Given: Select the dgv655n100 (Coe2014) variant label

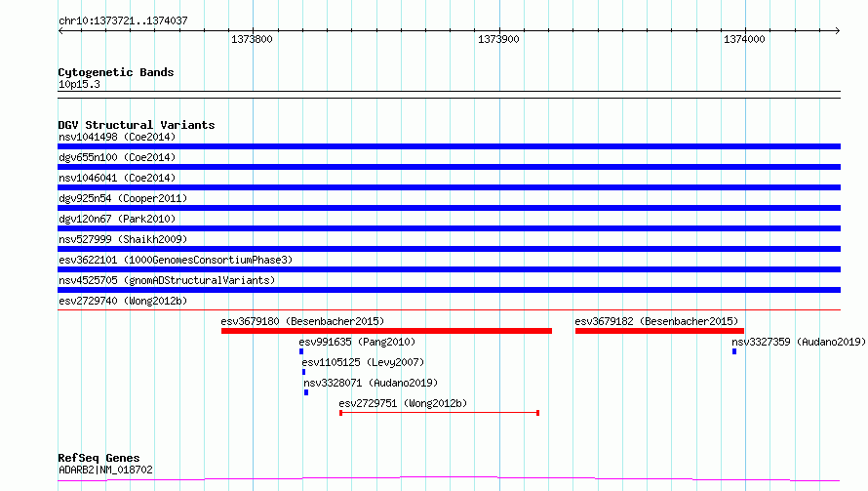Looking at the screenshot, I should [x=117, y=157].
